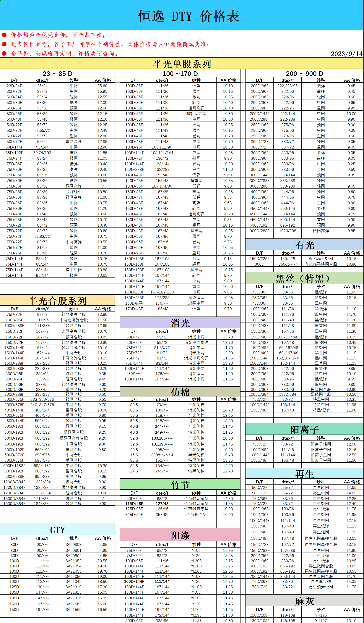This screenshot has width=364, height=623.
Task: Click the 2023/9/14 date text
Action: point(347,54)
